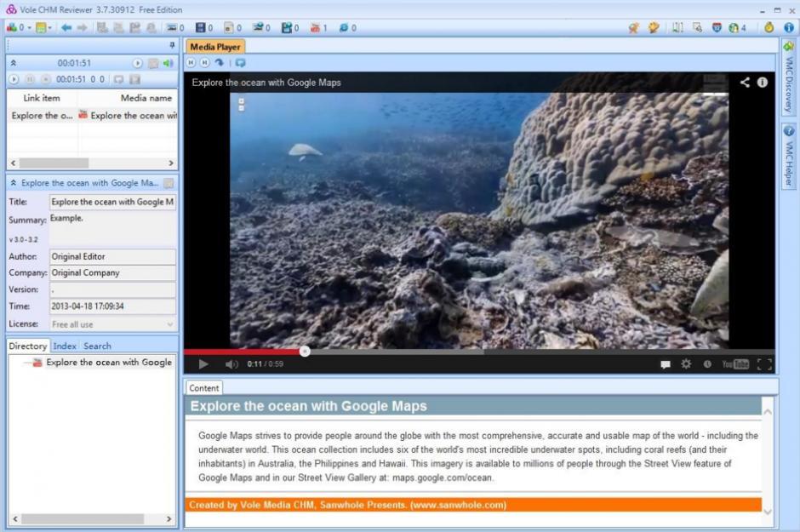
Task: Click the Link item column header
Action: (x=42, y=98)
